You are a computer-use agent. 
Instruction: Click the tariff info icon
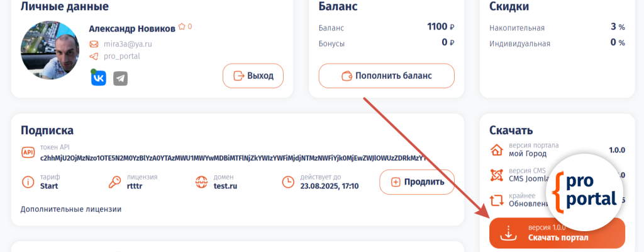[28, 182]
